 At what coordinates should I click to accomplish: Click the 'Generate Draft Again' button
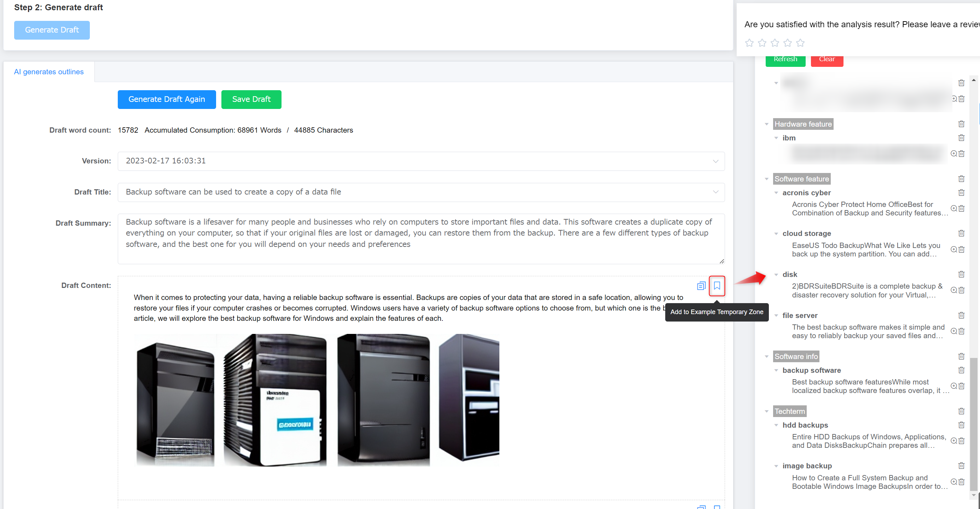166,99
